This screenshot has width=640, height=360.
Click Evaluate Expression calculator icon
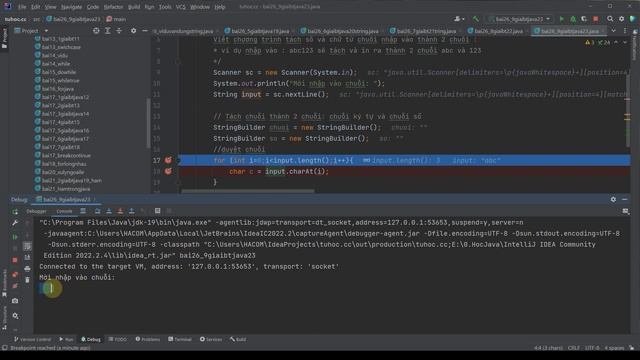tap(158, 211)
